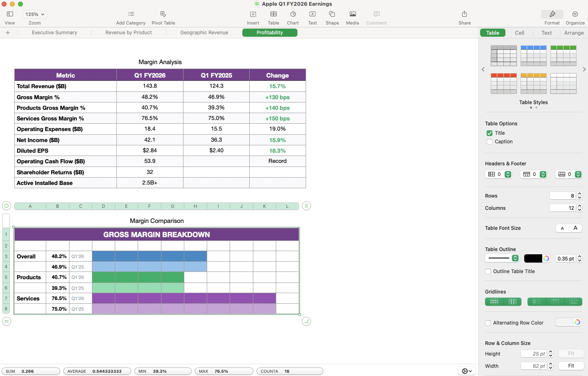
Task: Choose the red header table style
Action: click(504, 83)
